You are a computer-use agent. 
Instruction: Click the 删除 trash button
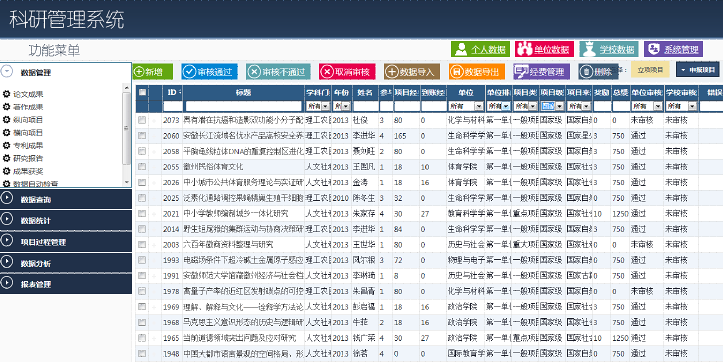pyautogui.click(x=598, y=71)
